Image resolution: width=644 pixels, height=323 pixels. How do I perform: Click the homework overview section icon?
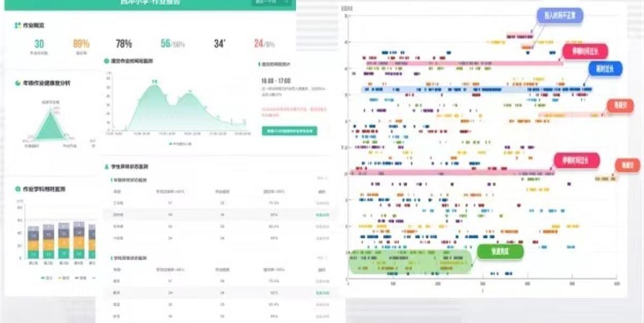click(x=18, y=25)
